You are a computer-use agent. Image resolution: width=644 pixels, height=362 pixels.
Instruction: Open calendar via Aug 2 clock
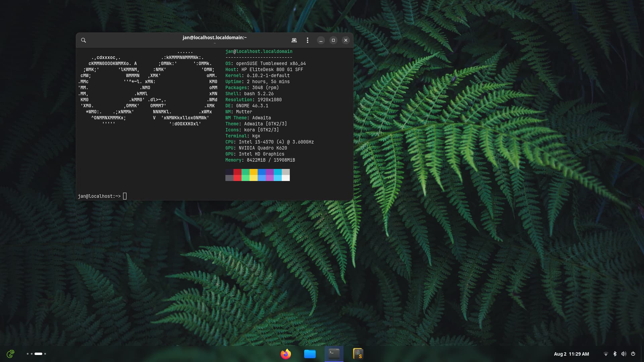click(x=571, y=354)
